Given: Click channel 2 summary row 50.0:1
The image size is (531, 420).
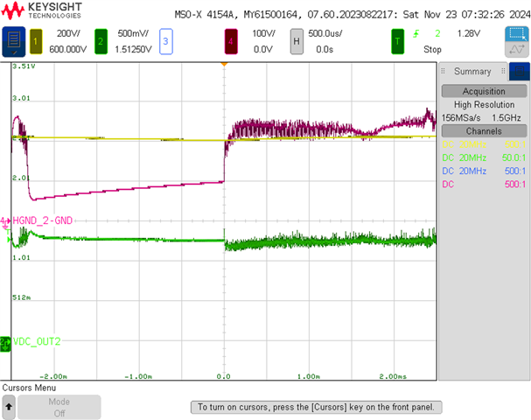Looking at the screenshot, I should (x=485, y=157).
